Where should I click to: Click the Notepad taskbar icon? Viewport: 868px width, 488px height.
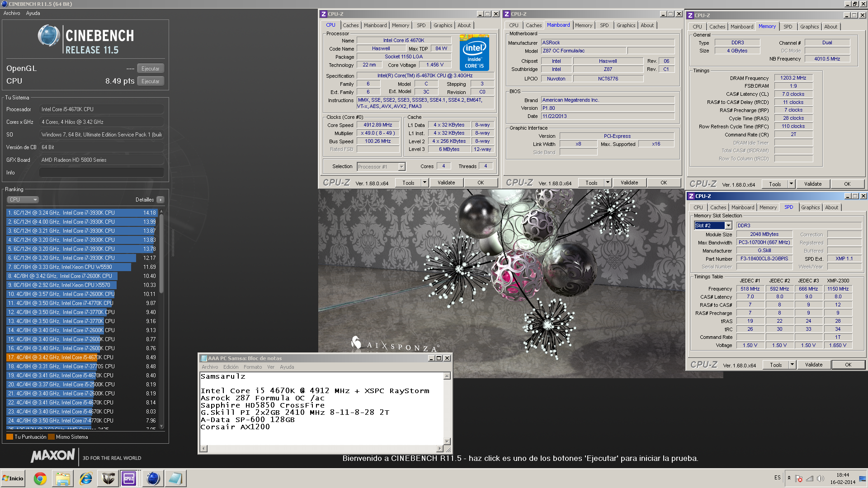pyautogui.click(x=175, y=479)
